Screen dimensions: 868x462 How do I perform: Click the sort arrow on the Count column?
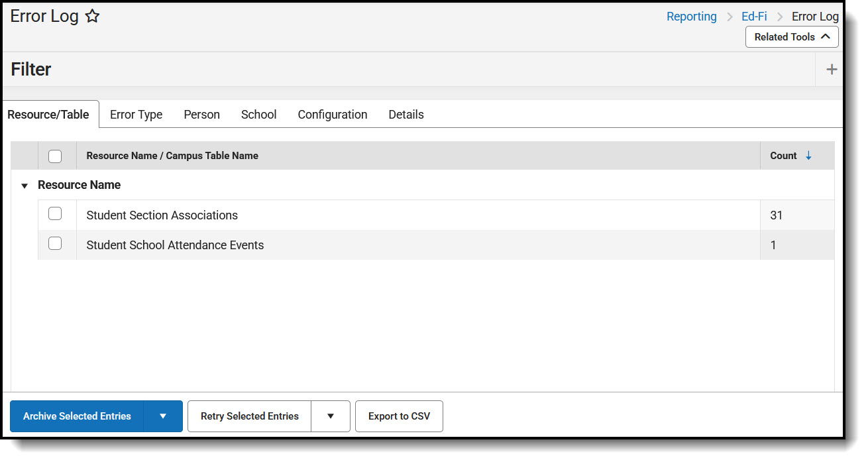(x=808, y=155)
